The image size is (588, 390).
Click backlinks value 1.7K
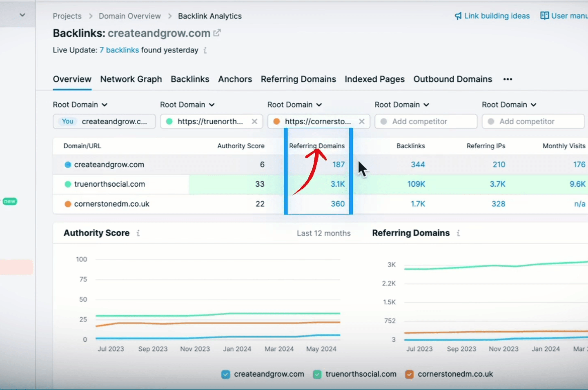418,204
